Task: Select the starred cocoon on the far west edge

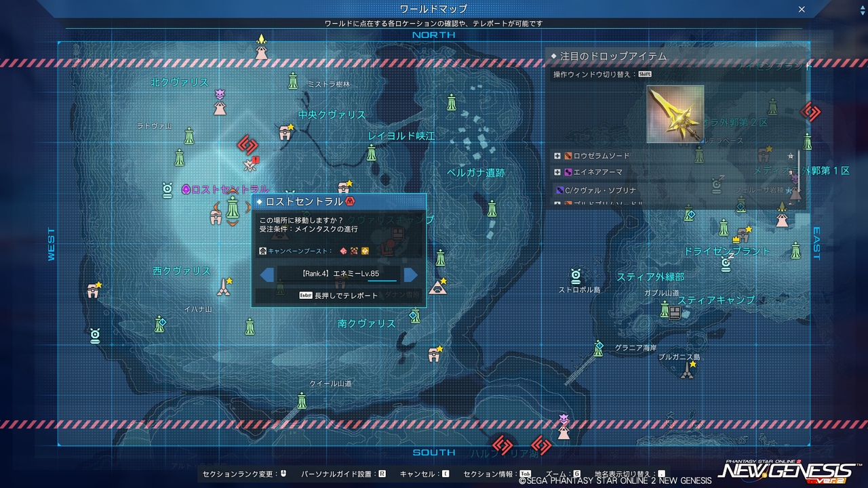Action: tap(94, 290)
